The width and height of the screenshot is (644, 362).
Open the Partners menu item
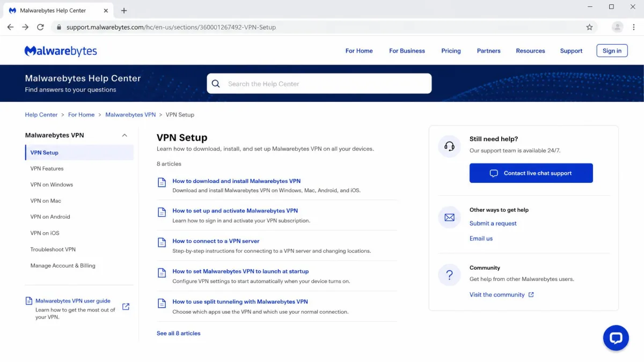489,51
